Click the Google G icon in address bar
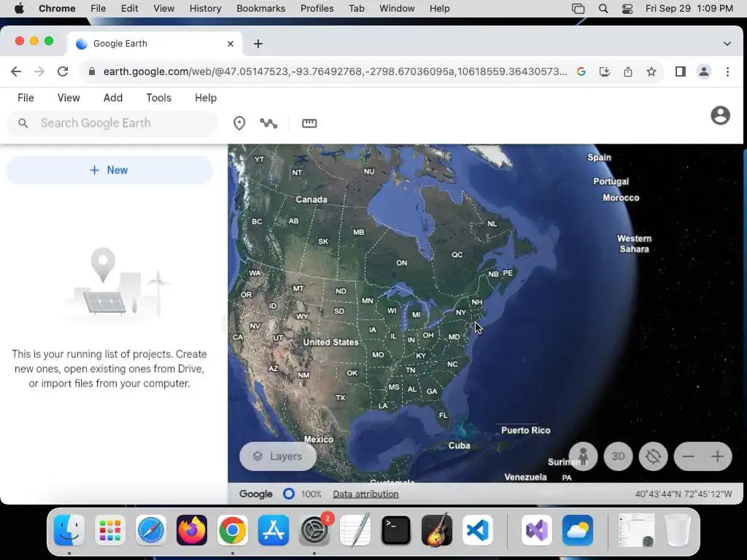The image size is (747, 560). 581,71
